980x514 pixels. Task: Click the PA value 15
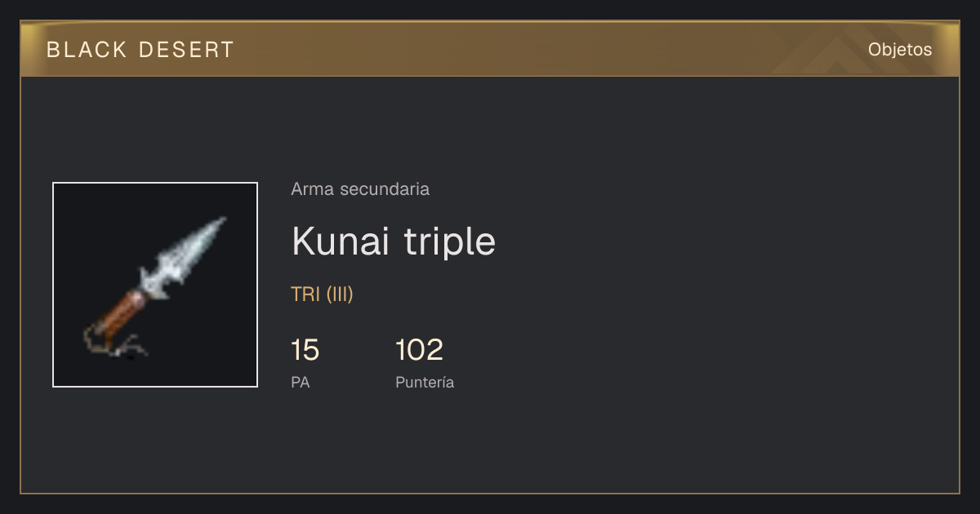[x=305, y=351]
